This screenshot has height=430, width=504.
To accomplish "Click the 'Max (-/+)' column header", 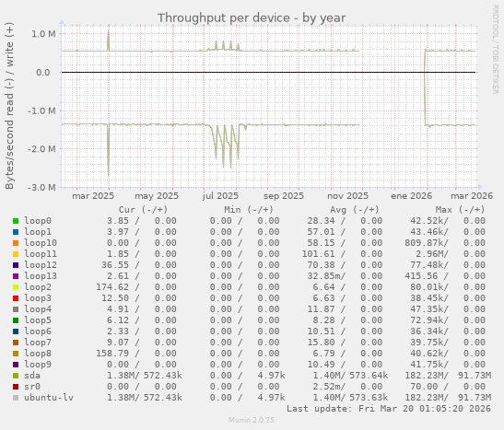I will [460, 210].
